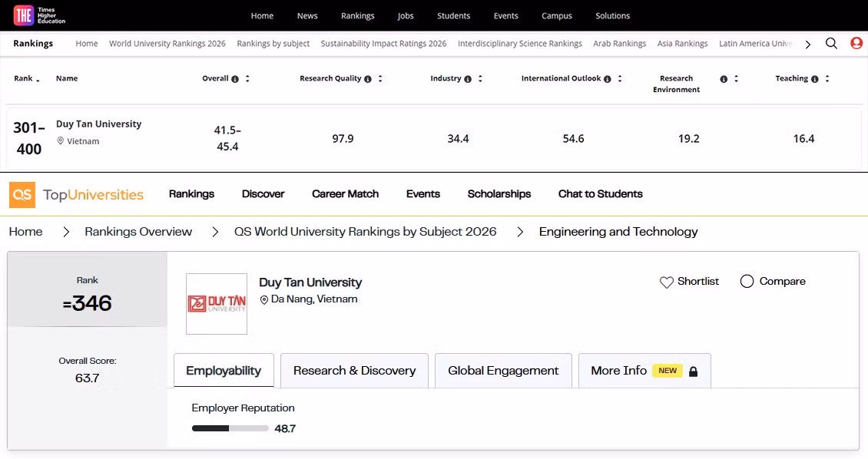
Task: Open the Home menu in THE header
Action: (262, 15)
